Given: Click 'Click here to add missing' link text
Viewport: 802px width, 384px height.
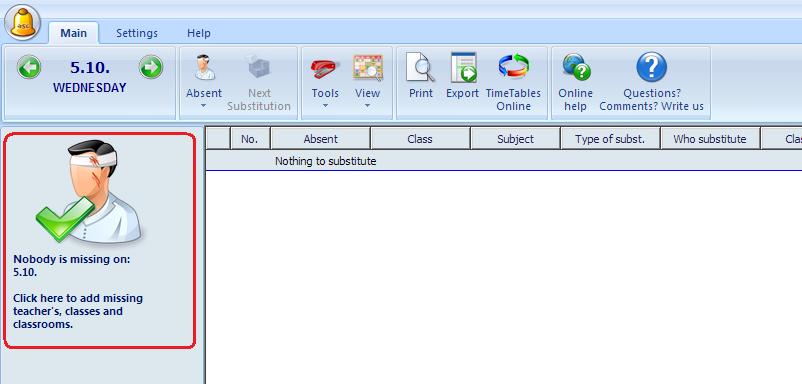Looking at the screenshot, I should point(78,298).
